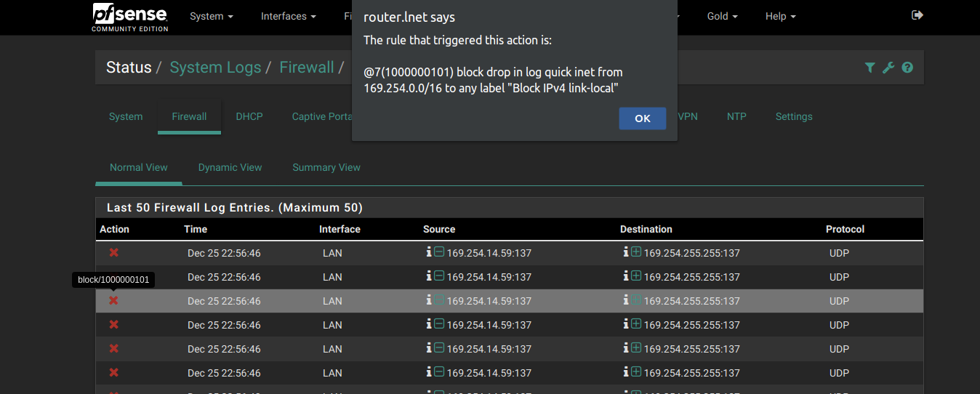Image resolution: width=980 pixels, height=394 pixels.
Task: Open the Help dropdown menu
Action: (780, 16)
